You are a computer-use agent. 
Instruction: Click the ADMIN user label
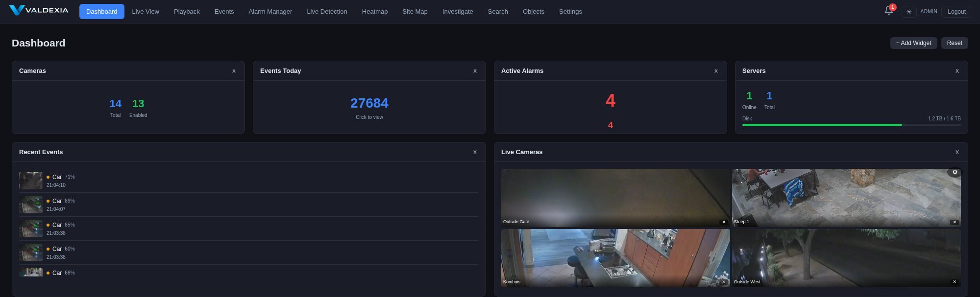click(929, 11)
